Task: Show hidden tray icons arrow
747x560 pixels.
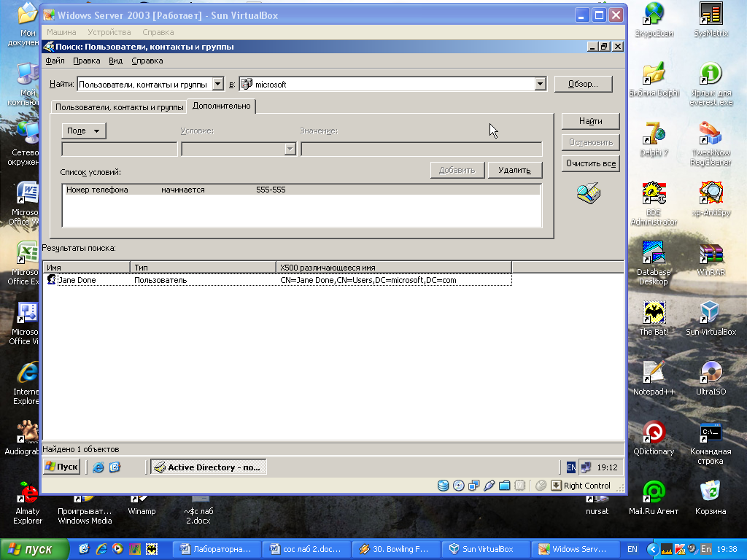Action: pyautogui.click(x=652, y=549)
